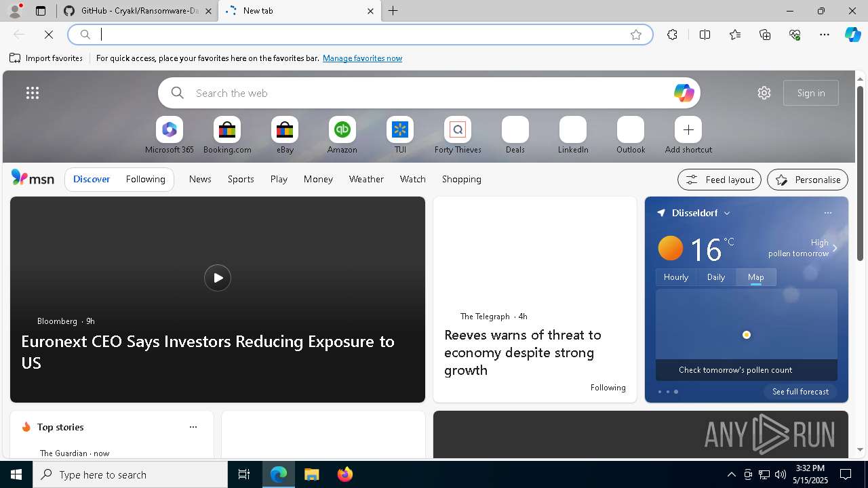Open the Deals shortcut tile
868x488 pixels.
pyautogui.click(x=515, y=136)
